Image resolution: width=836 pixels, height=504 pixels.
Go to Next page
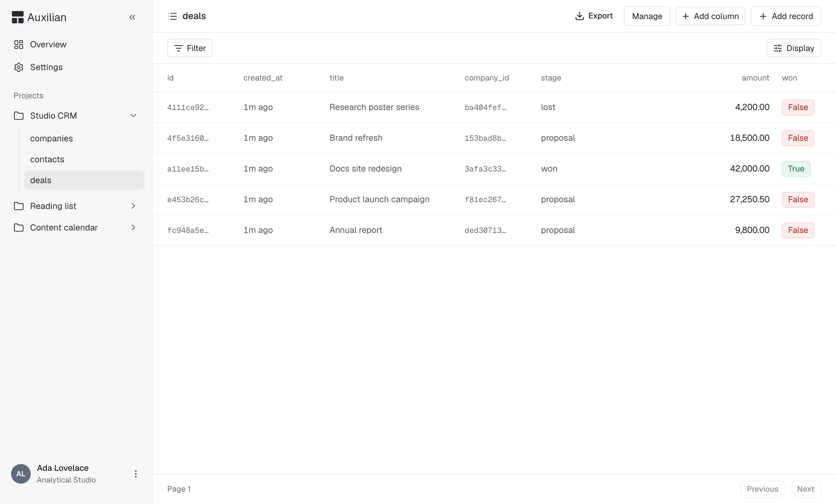click(x=806, y=489)
